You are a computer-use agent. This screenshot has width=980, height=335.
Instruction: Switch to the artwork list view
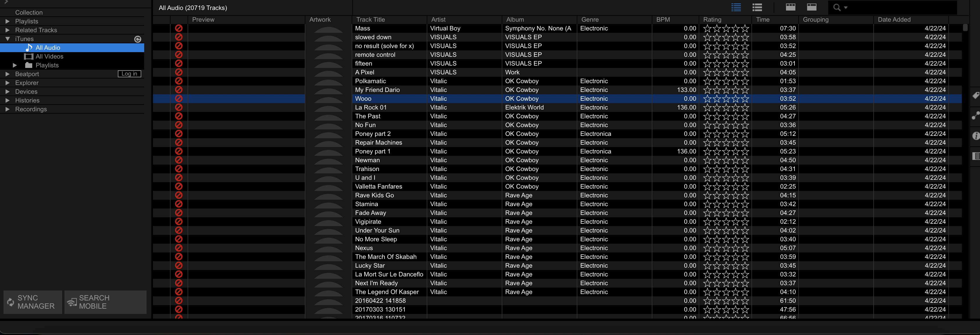(757, 7)
